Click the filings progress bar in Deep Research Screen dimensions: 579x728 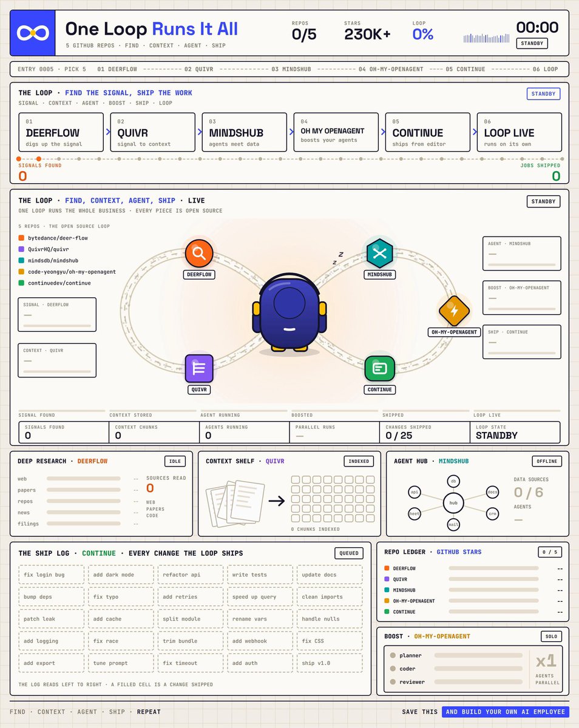tap(84, 523)
